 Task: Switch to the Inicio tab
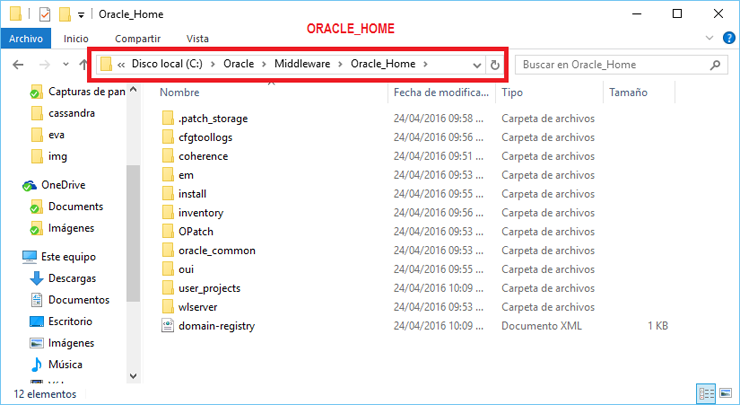pyautogui.click(x=76, y=39)
